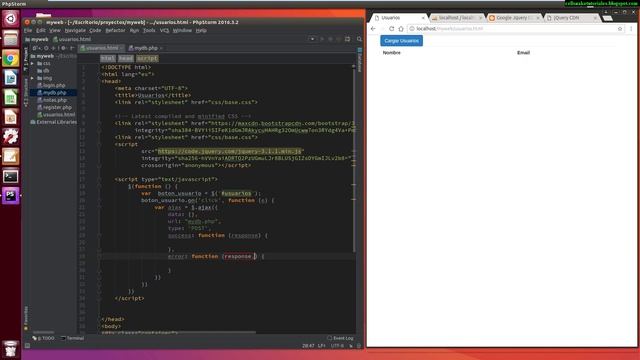Click hide project panel icon
Screen dimensions: 640x360
point(72,48)
